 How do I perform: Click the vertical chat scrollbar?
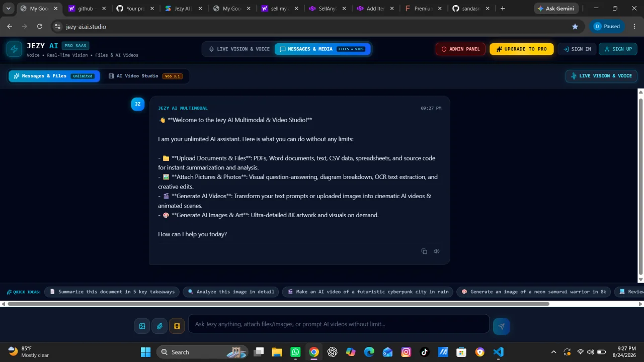640,186
